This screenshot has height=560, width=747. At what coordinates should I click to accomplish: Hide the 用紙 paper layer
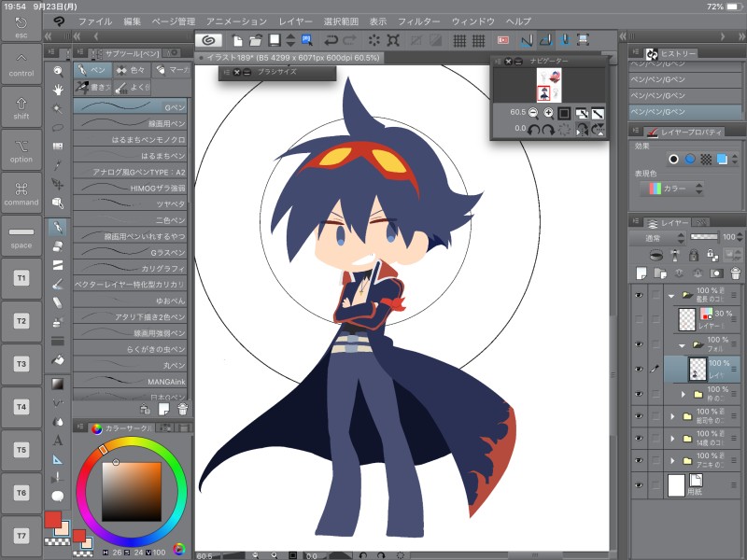[x=639, y=485]
